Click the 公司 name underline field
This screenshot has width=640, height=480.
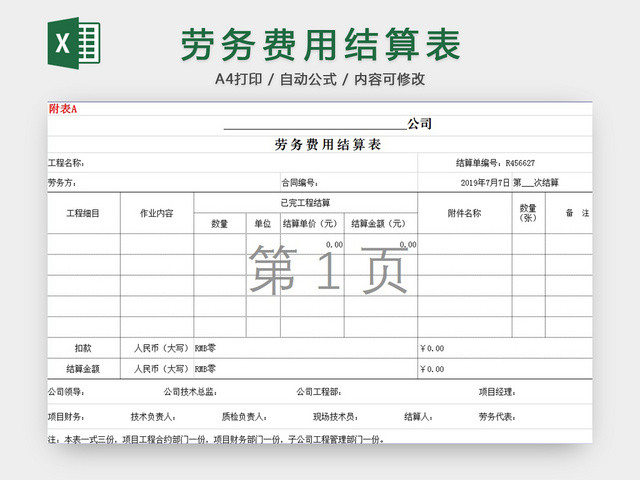click(315, 124)
